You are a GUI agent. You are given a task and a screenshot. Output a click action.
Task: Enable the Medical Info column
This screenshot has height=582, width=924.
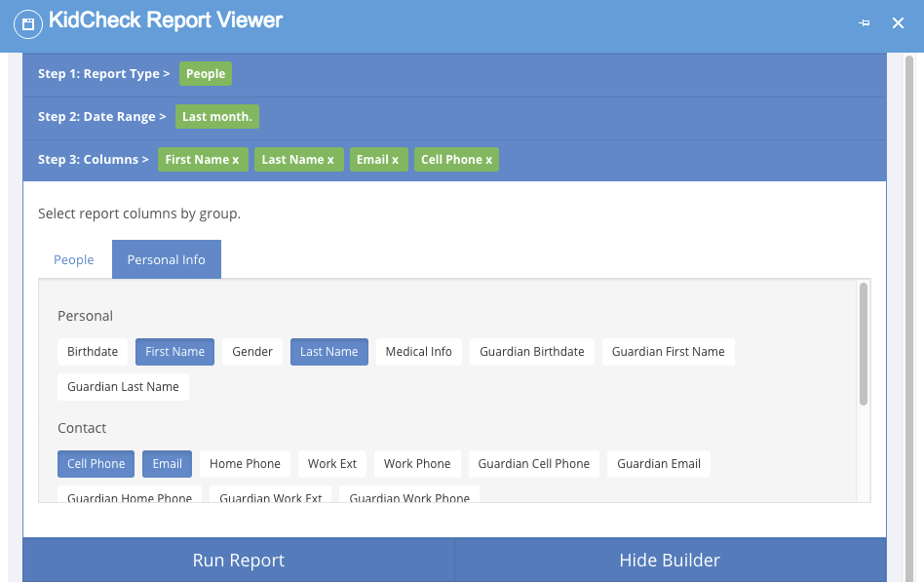(x=418, y=352)
